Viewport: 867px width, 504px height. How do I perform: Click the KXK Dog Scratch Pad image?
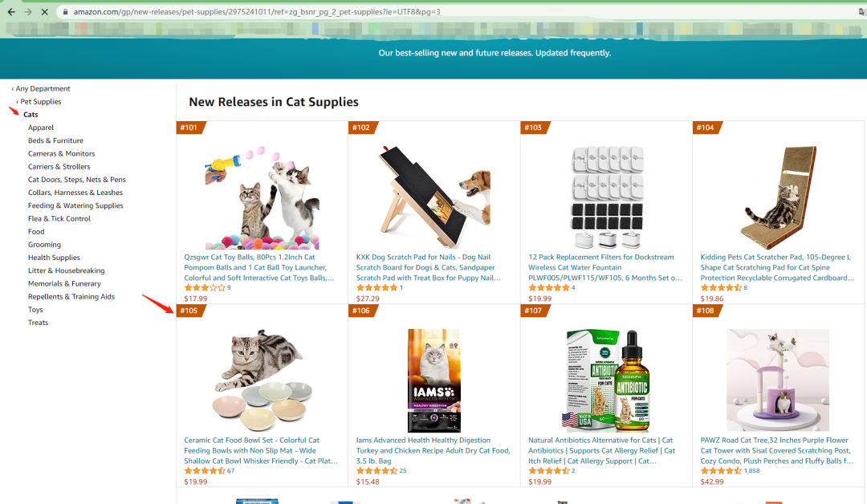[434, 197]
